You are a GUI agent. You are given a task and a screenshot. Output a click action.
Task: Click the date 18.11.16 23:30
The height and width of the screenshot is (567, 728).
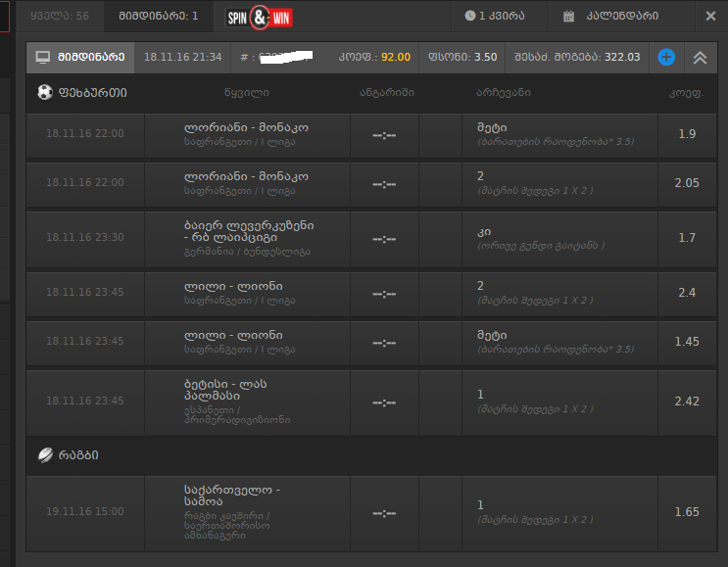point(85,237)
